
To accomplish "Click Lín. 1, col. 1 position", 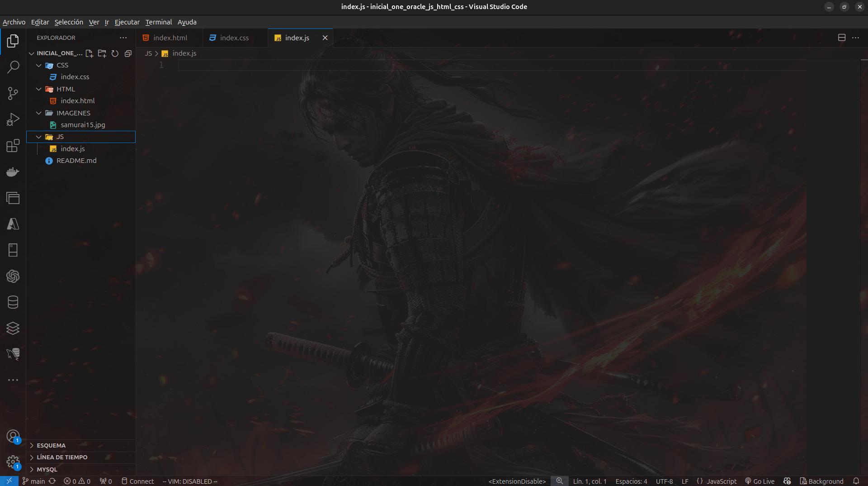I will pyautogui.click(x=590, y=481).
